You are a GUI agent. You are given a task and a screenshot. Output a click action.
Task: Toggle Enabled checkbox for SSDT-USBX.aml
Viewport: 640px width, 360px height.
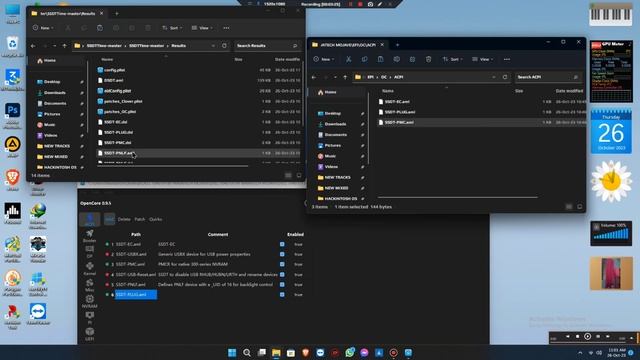[282, 254]
